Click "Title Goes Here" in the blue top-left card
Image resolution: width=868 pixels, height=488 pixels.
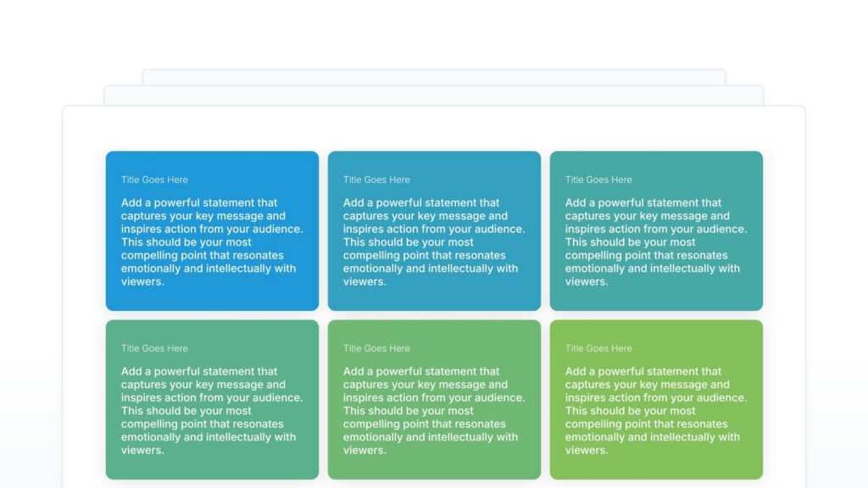(x=154, y=180)
